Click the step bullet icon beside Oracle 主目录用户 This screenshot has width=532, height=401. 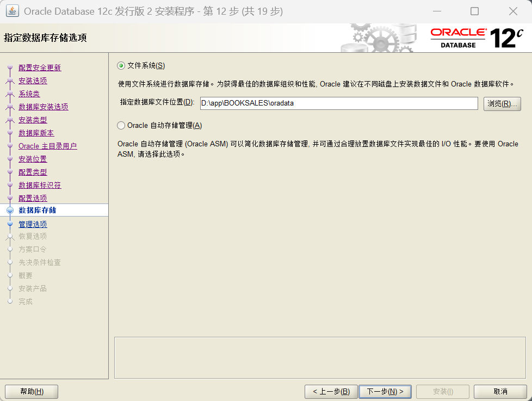[x=10, y=146]
